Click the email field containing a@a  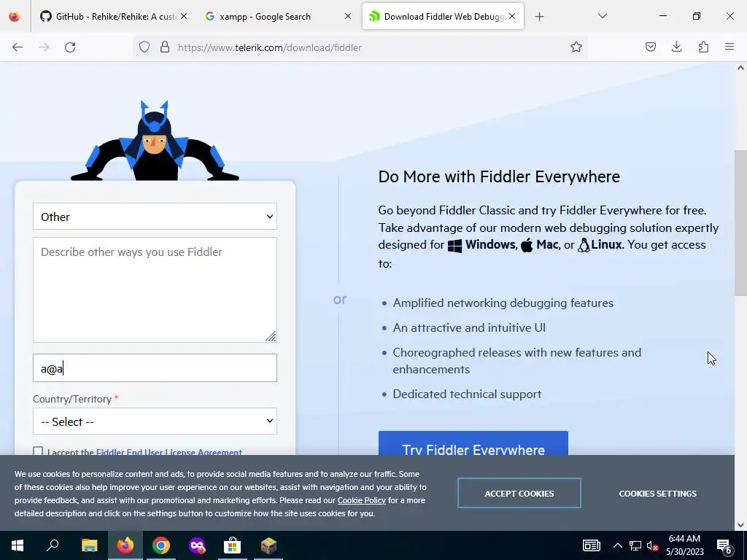tap(155, 367)
